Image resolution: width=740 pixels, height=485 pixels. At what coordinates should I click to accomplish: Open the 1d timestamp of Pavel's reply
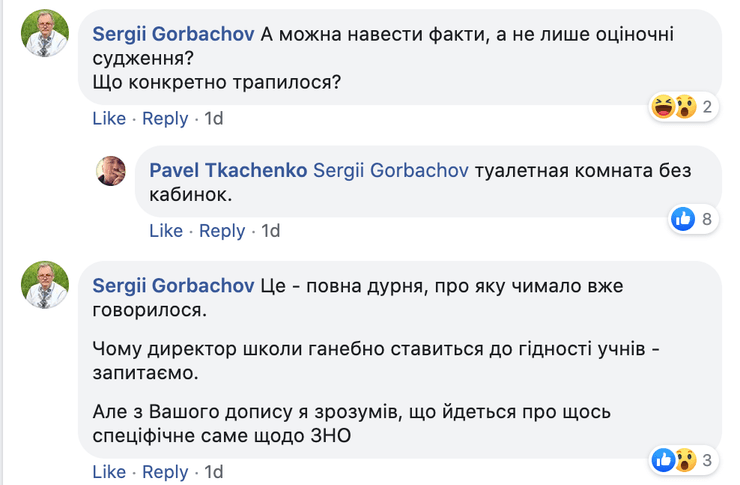[271, 231]
